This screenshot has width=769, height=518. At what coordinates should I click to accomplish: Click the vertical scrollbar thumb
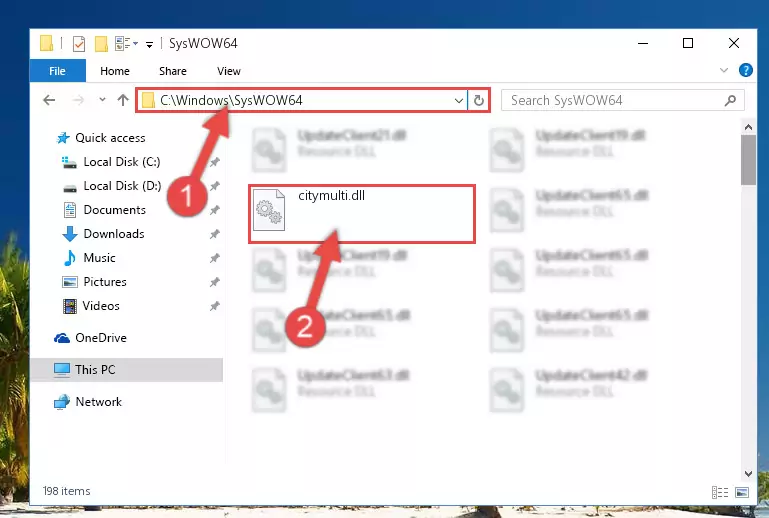pyautogui.click(x=748, y=160)
